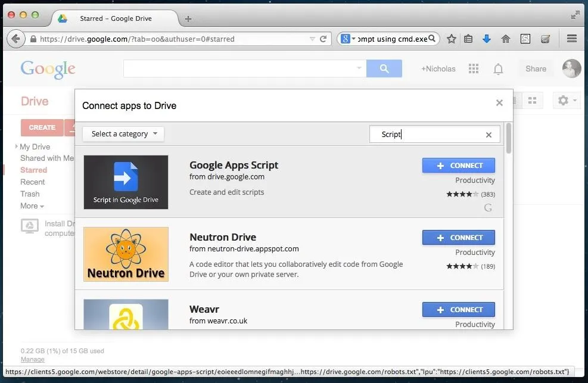Image resolution: width=588 pixels, height=383 pixels.
Task: Click the Share button in the header
Action: (x=536, y=68)
